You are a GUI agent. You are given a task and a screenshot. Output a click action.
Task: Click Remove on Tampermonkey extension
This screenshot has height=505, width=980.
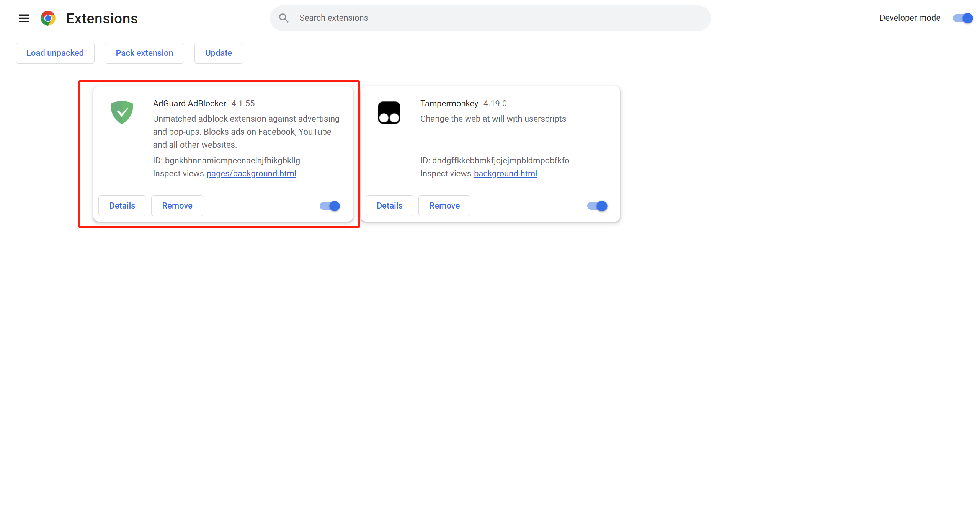point(444,205)
